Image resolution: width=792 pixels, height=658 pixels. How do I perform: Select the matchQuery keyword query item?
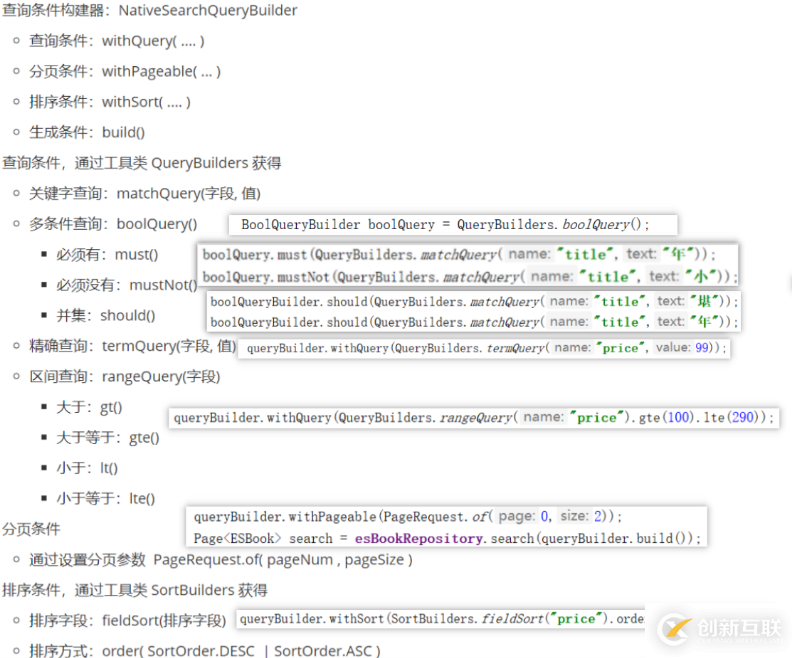(144, 193)
